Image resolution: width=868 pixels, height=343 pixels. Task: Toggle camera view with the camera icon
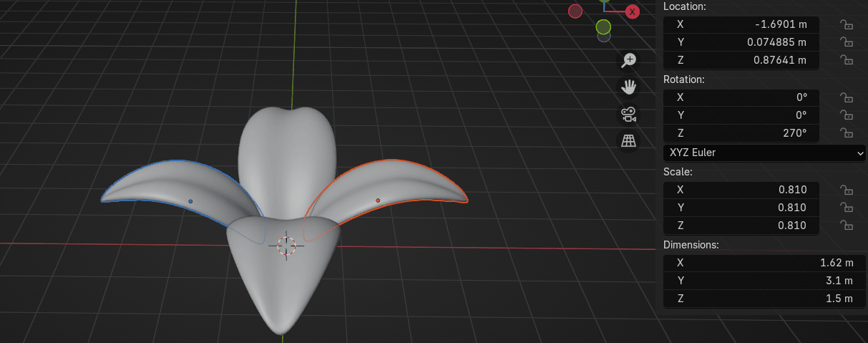coord(629,114)
